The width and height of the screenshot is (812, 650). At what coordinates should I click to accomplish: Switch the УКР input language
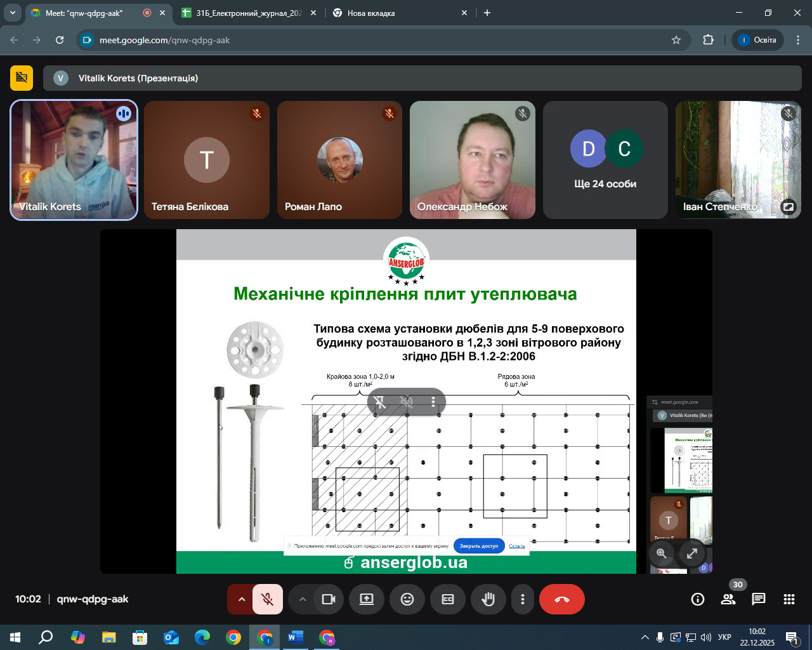click(x=724, y=637)
